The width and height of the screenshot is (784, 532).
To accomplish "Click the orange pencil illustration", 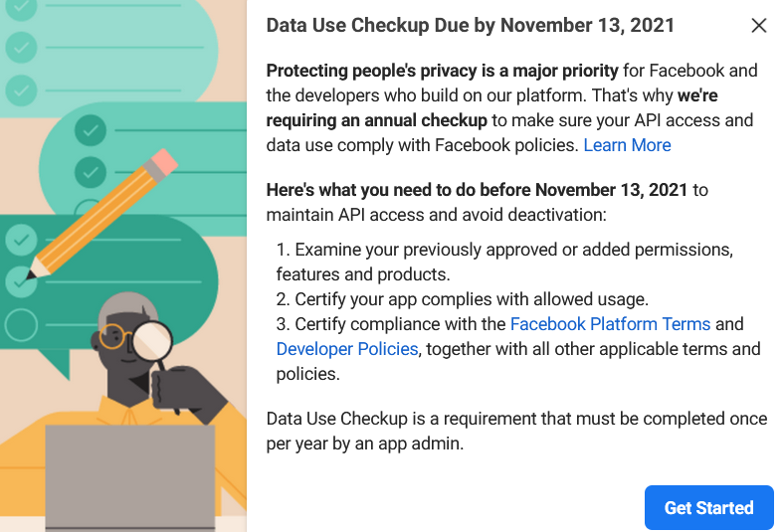I will [x=99, y=214].
